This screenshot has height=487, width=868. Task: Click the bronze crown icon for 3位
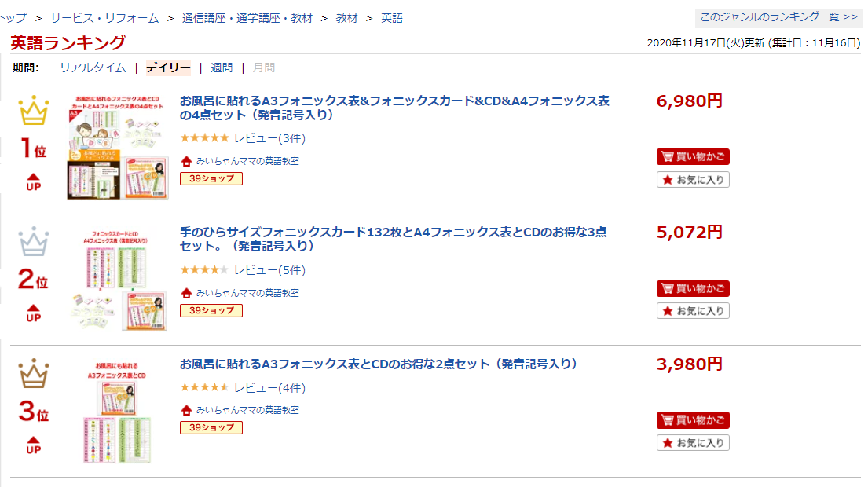(x=34, y=373)
